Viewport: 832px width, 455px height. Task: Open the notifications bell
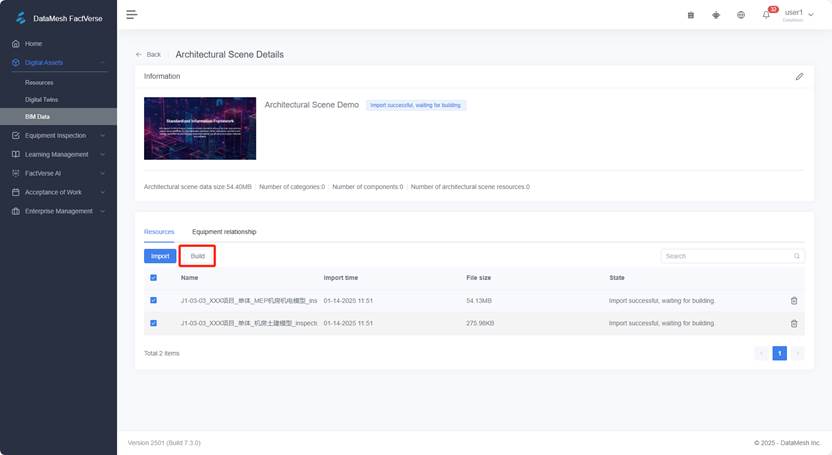(766, 15)
